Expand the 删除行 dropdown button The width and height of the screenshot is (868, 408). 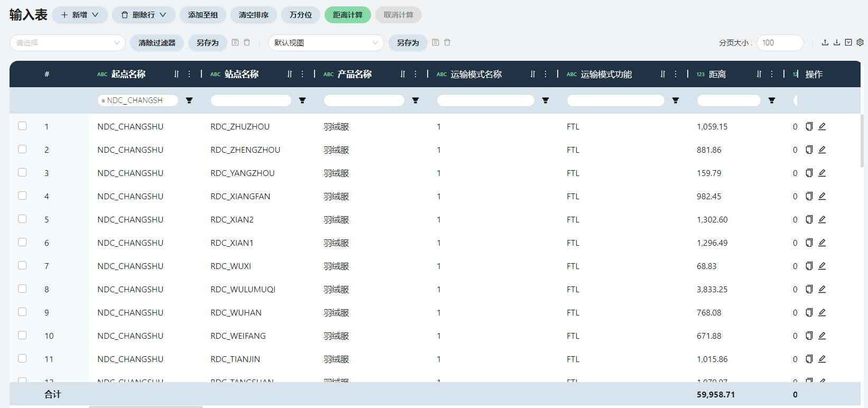(x=144, y=15)
